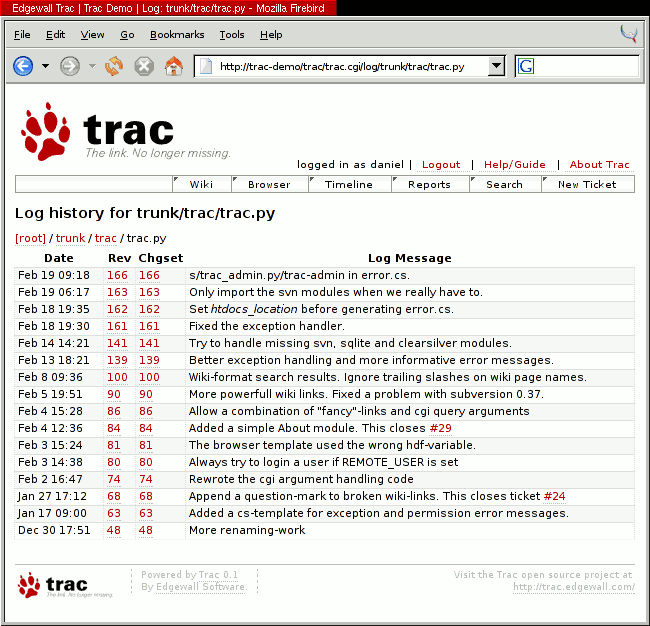Go to the Home page icon
This screenshot has height=626, width=650.
174,66
